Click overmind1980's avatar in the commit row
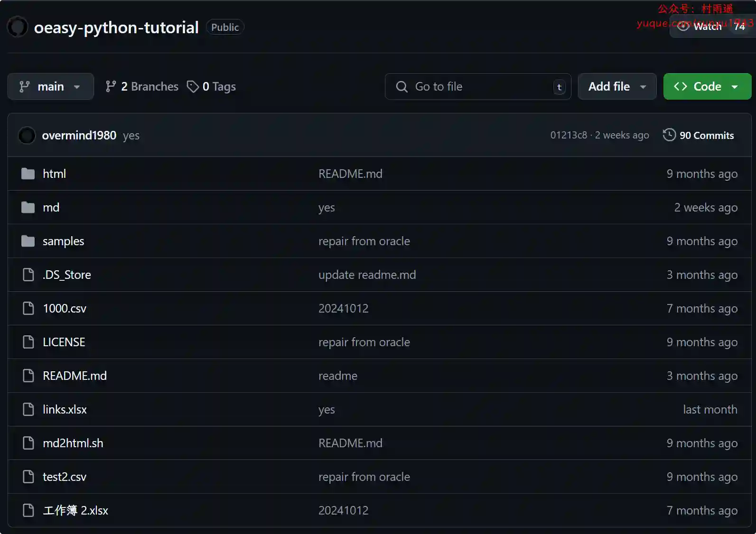Screen dimensions: 756x534 pos(27,136)
